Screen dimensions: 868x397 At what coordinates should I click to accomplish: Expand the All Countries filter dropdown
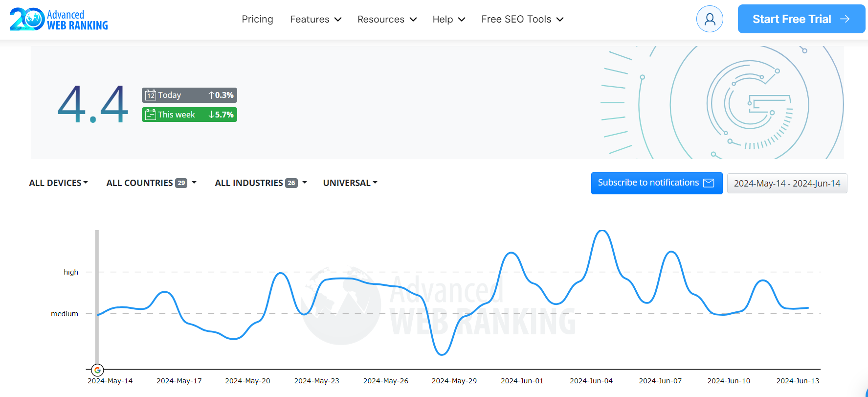click(152, 183)
